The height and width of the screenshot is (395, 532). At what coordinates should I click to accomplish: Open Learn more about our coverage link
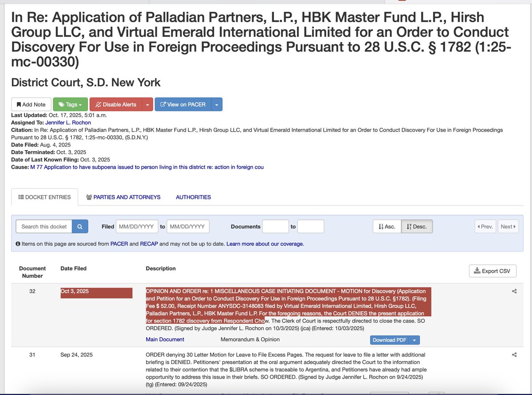[x=265, y=244]
